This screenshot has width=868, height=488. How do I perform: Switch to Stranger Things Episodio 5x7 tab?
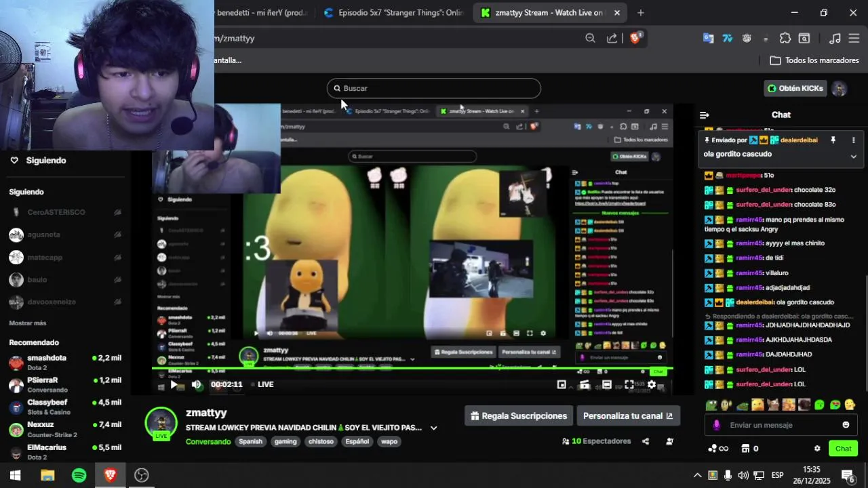pos(393,13)
